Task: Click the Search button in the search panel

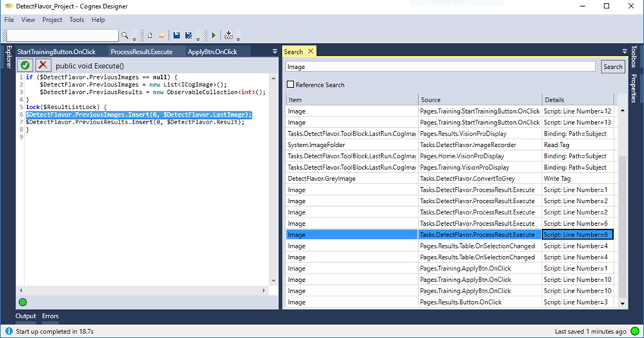Action: 612,67
